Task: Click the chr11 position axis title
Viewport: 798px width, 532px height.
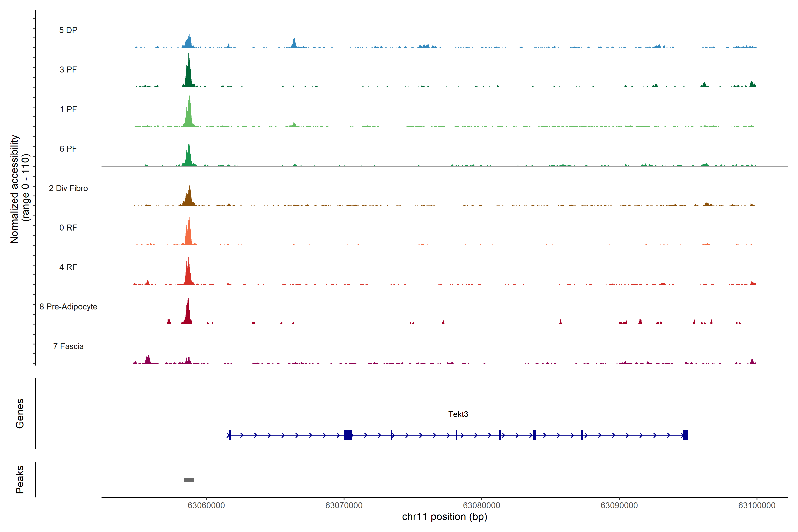Action: pyautogui.click(x=444, y=517)
